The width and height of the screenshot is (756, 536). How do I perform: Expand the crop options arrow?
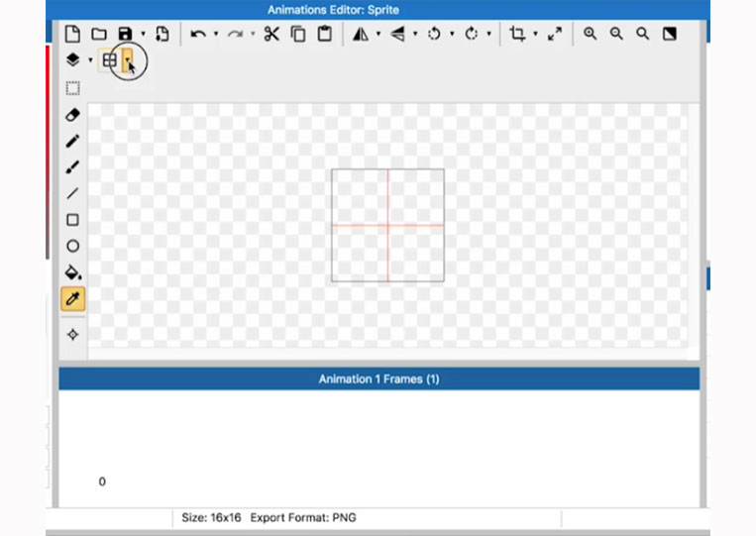click(x=535, y=34)
